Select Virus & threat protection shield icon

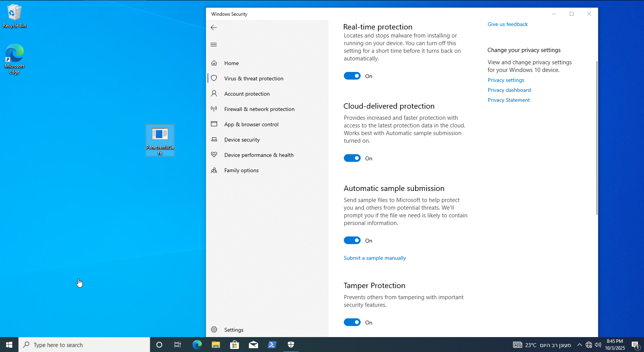pyautogui.click(x=214, y=78)
